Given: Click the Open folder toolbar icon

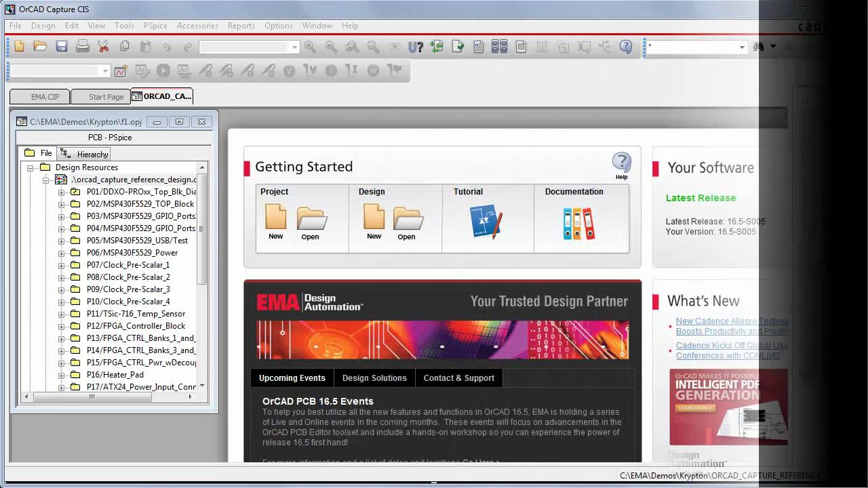Looking at the screenshot, I should [40, 46].
